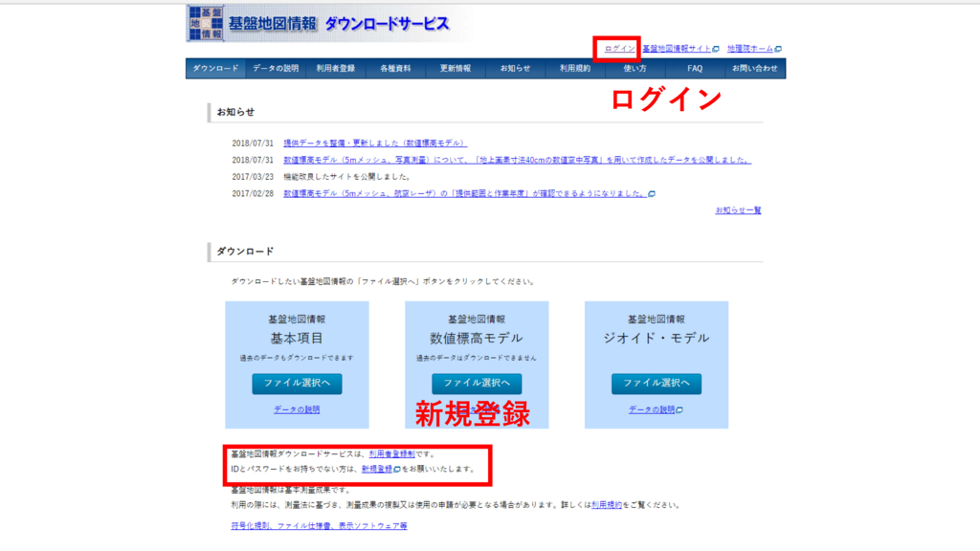Open the FAQ navigation tab
Image resolution: width=980 pixels, height=551 pixels.
click(695, 69)
